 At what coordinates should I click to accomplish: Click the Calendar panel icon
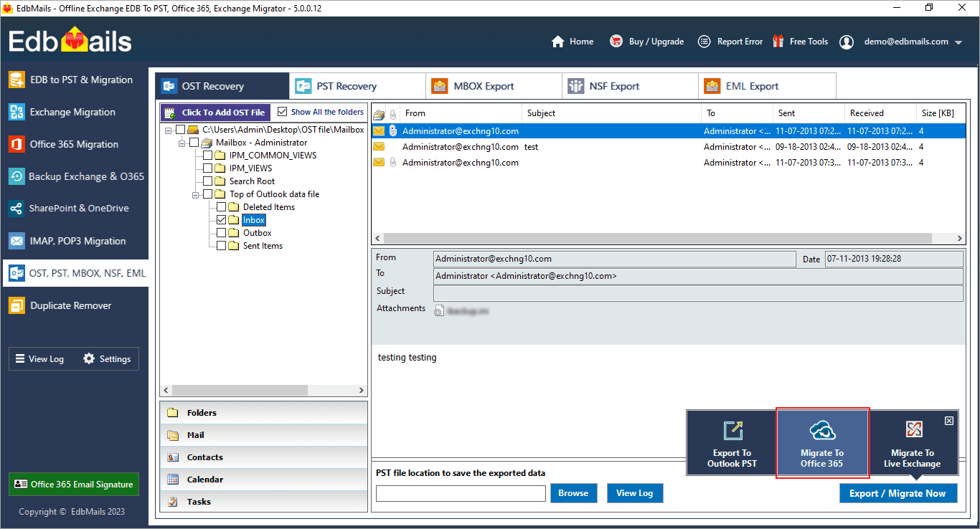[x=172, y=480]
